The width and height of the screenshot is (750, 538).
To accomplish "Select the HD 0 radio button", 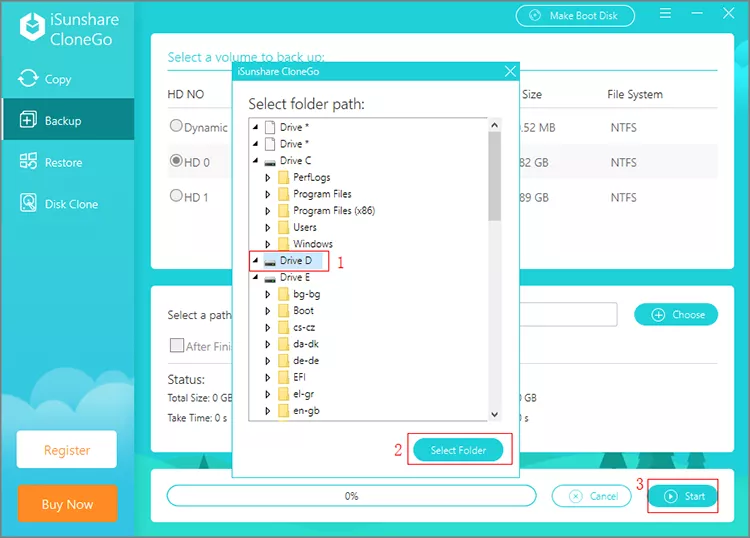I will 176,161.
